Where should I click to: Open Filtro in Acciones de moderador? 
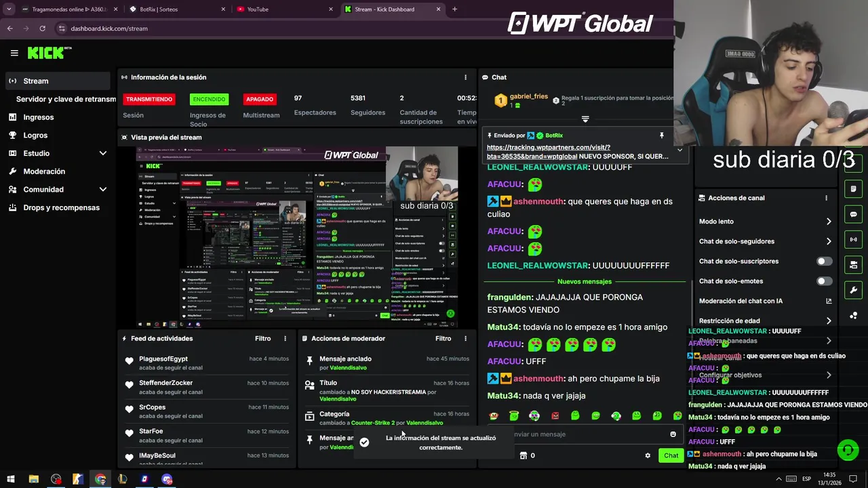pyautogui.click(x=443, y=338)
